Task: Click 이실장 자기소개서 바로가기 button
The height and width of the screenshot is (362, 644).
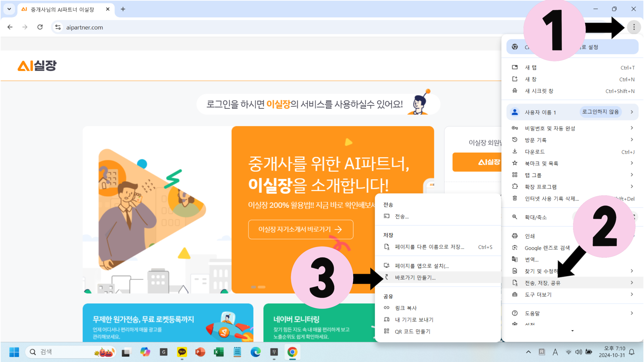Action: click(301, 229)
